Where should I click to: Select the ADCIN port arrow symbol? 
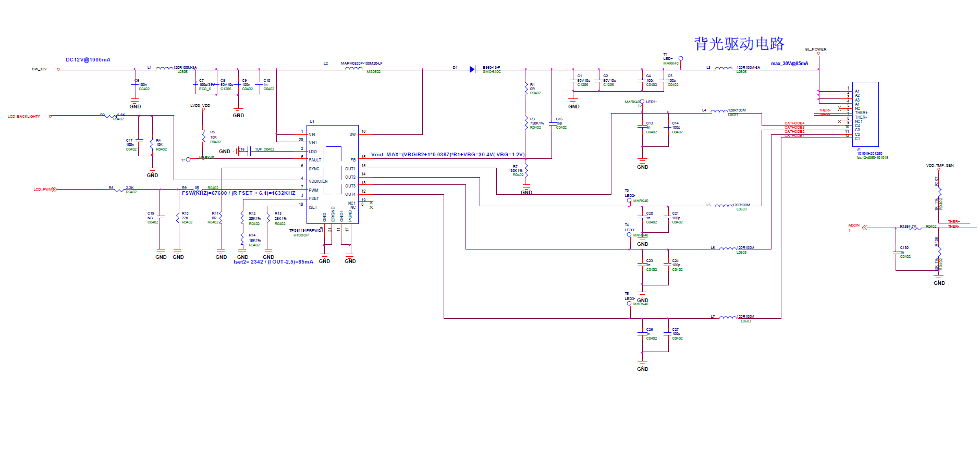click(x=865, y=228)
